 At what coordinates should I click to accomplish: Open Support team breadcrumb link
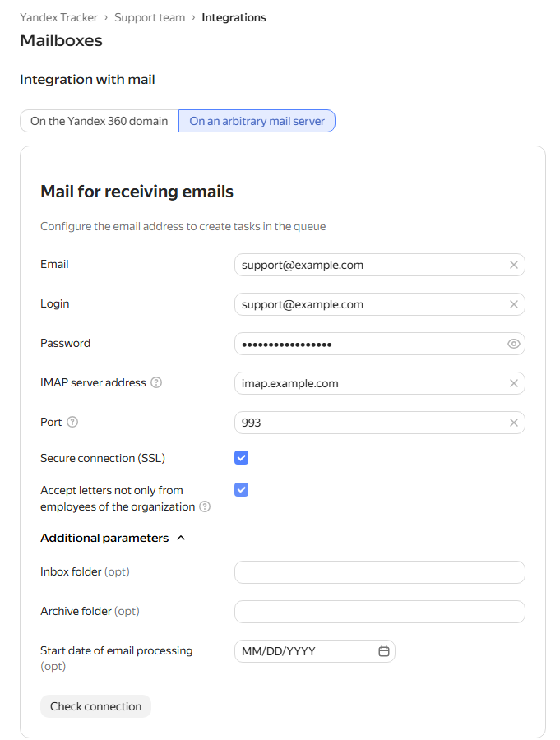[x=150, y=17]
